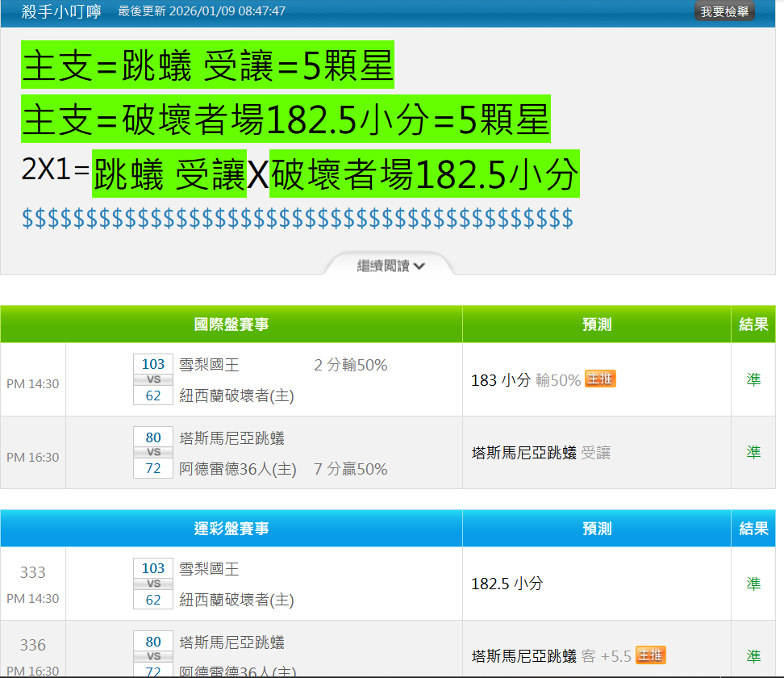Click the VS badge between 80 and 72 in 國際盤賽事
The width and height of the screenshot is (784, 678).
click(153, 453)
